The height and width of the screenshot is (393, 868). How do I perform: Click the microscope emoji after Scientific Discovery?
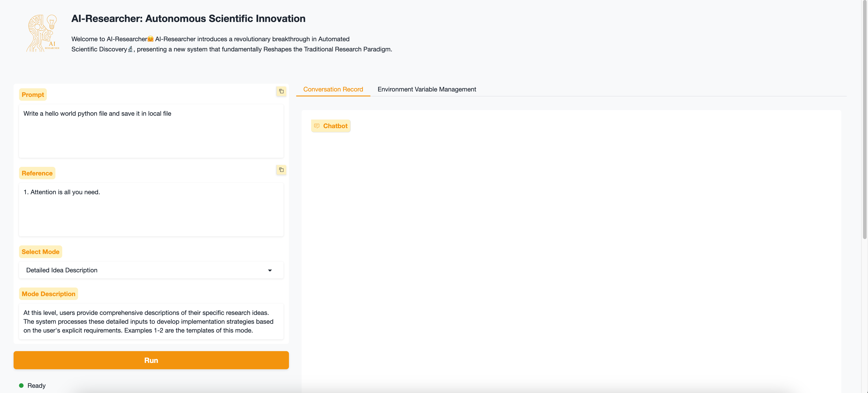coord(130,49)
